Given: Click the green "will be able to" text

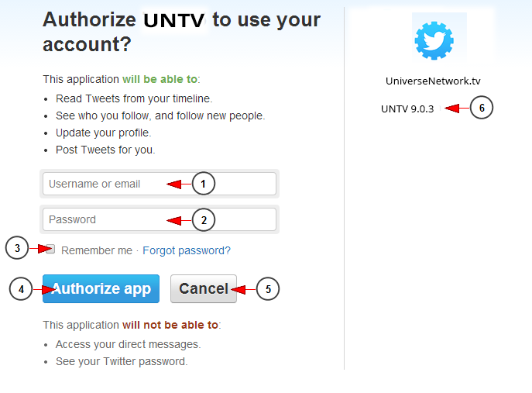Looking at the screenshot, I should 160,79.
